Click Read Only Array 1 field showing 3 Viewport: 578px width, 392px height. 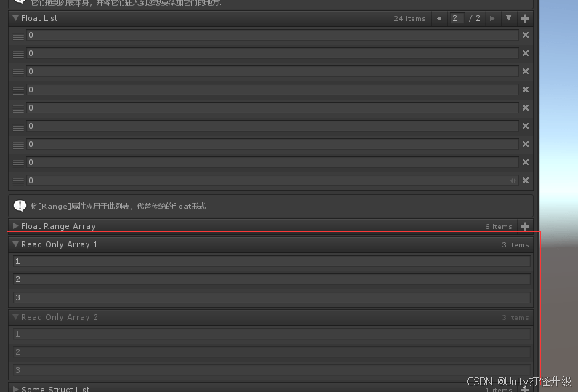(x=272, y=297)
